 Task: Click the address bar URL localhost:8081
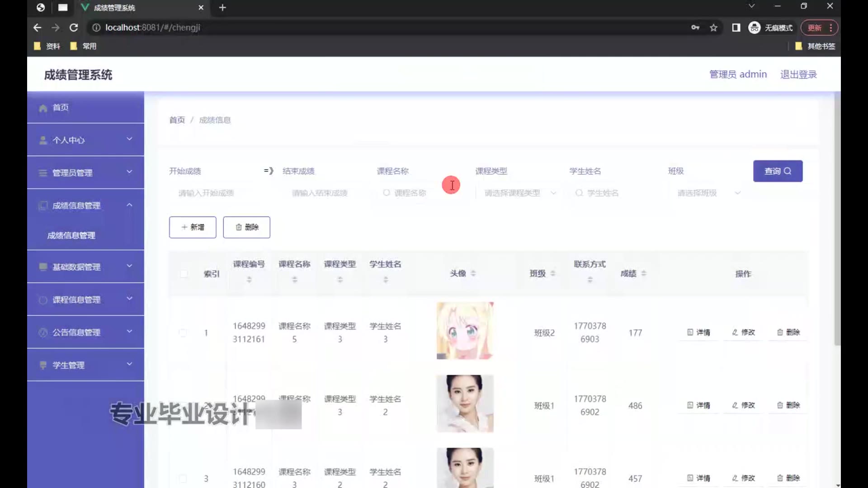click(153, 28)
